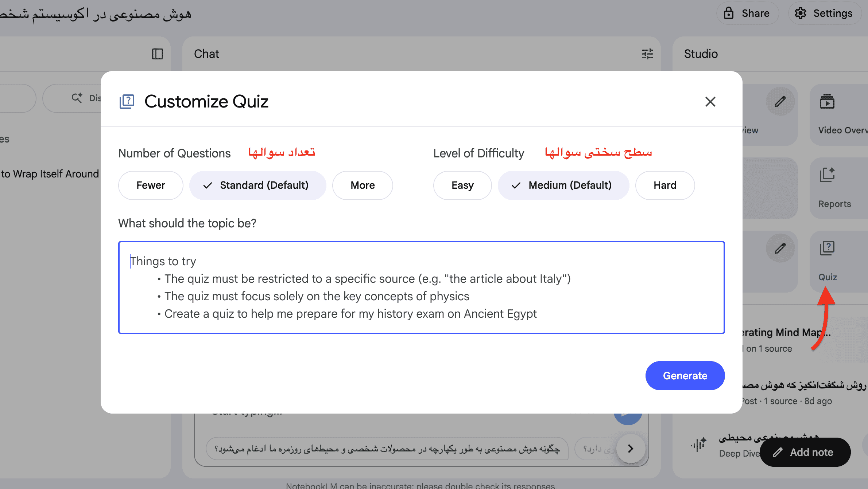Screen dimensions: 868x489
Task: Set difficulty level to Easy
Action: point(462,185)
